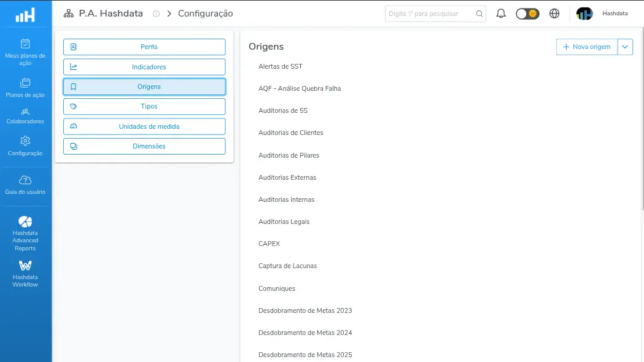Open Guia do usuário help
The height and width of the screenshot is (362, 644).
pos(25,185)
